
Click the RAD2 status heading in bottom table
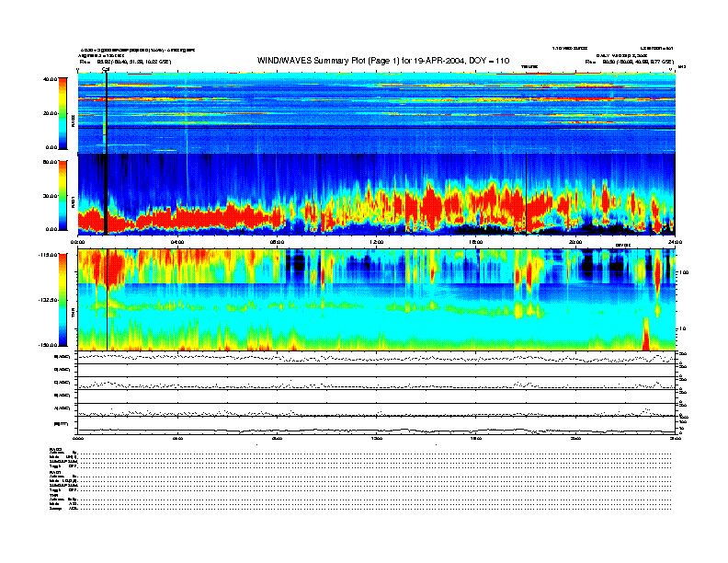[55, 448]
